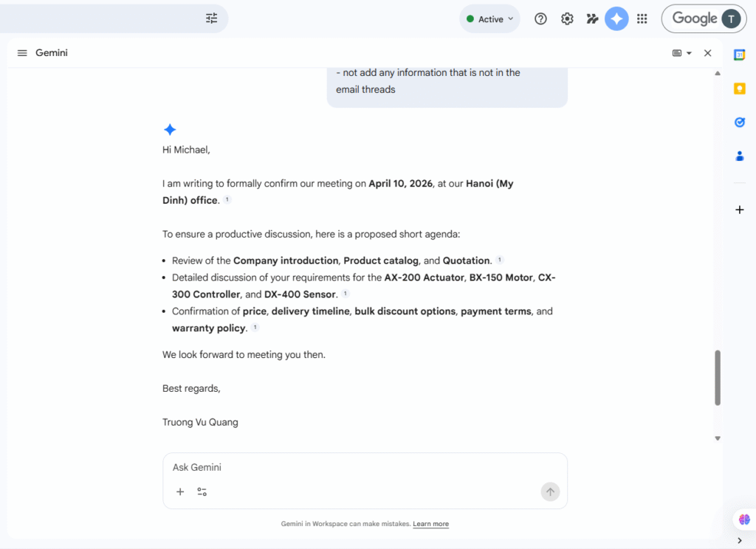Open the Google apps grid

(642, 19)
